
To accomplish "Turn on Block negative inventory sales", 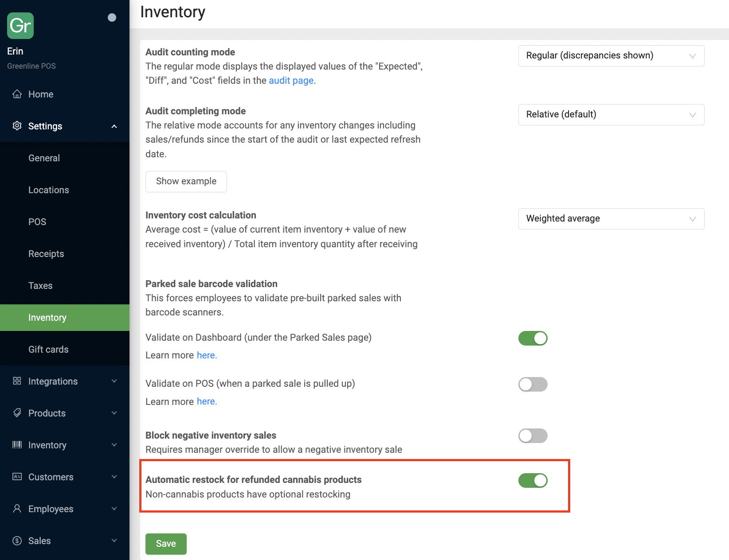I will click(x=533, y=436).
